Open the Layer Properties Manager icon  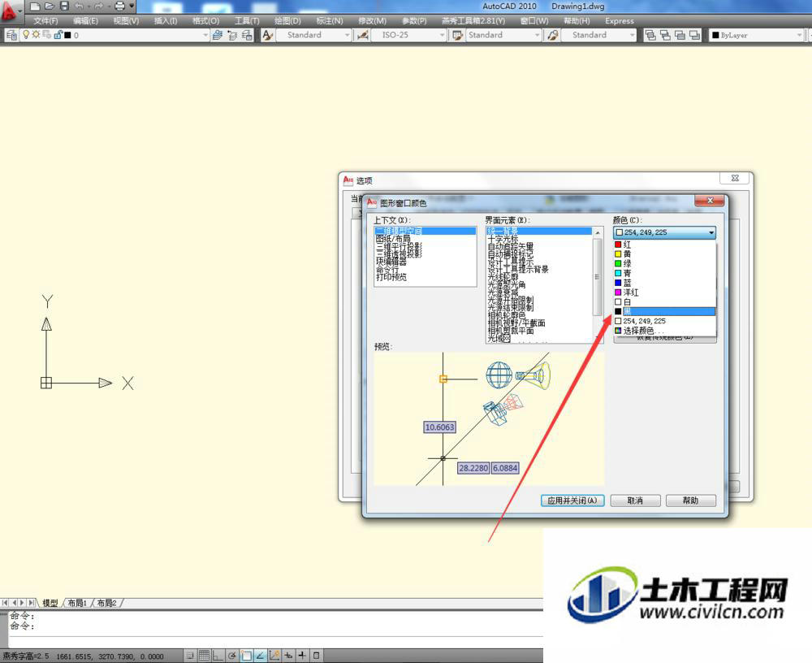click(x=11, y=35)
